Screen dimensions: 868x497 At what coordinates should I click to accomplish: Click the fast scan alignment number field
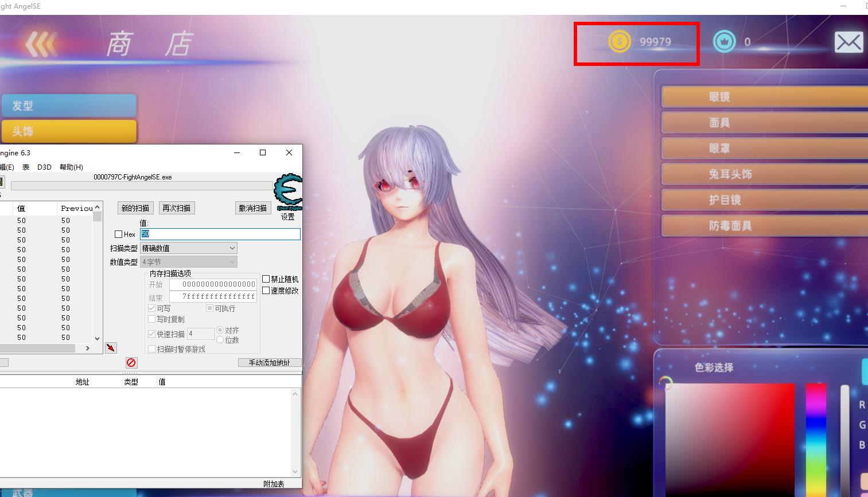point(200,334)
